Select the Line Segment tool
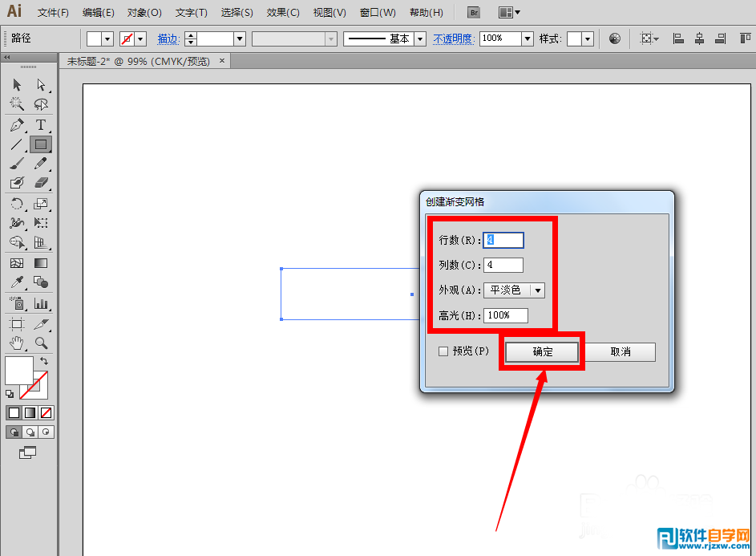Screen dimensions: 756x556 click(17, 144)
